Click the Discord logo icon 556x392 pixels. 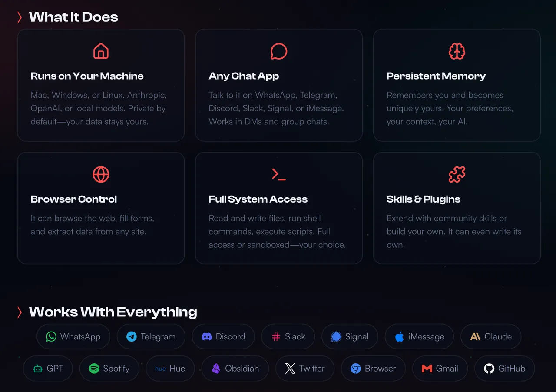click(207, 336)
